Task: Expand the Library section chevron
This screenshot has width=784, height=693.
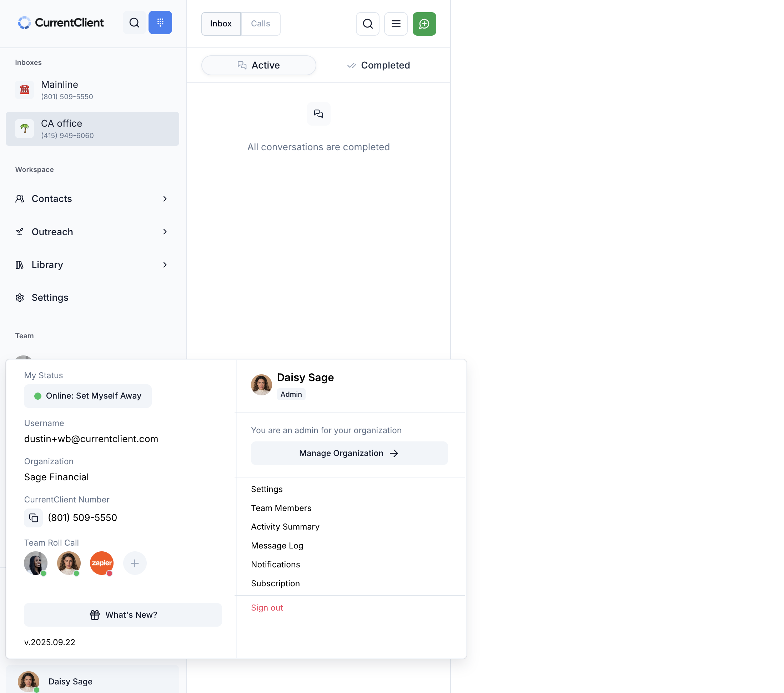Action: click(x=165, y=265)
